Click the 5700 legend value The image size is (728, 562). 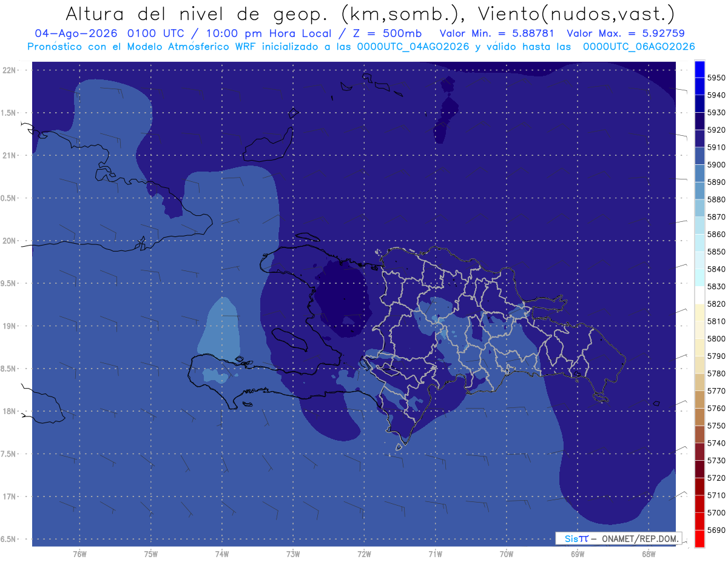tap(716, 513)
